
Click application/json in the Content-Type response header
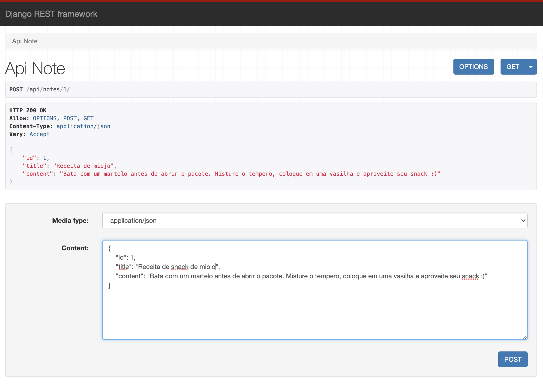(x=83, y=126)
